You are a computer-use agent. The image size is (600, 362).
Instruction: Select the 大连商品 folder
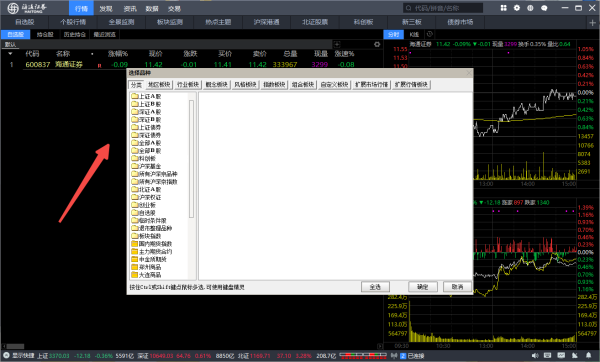[x=146, y=275]
